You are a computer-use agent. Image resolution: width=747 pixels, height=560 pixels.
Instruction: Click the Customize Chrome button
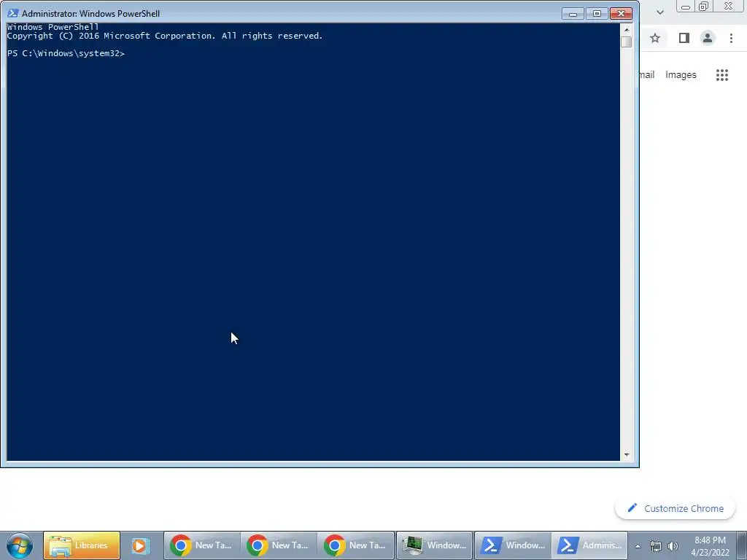(x=675, y=508)
